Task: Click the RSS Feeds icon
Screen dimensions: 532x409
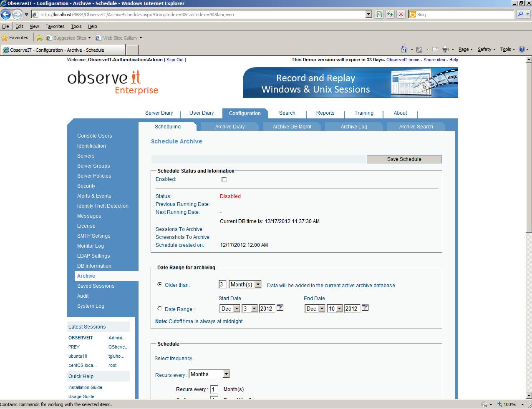Action: pos(419,49)
